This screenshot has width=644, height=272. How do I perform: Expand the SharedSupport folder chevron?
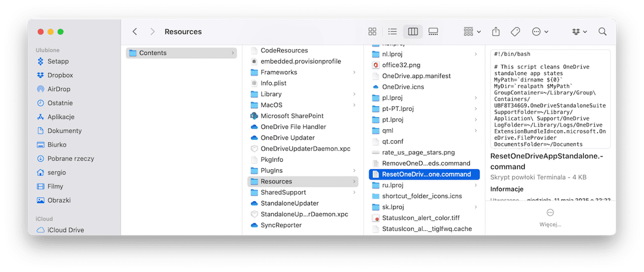coord(354,192)
